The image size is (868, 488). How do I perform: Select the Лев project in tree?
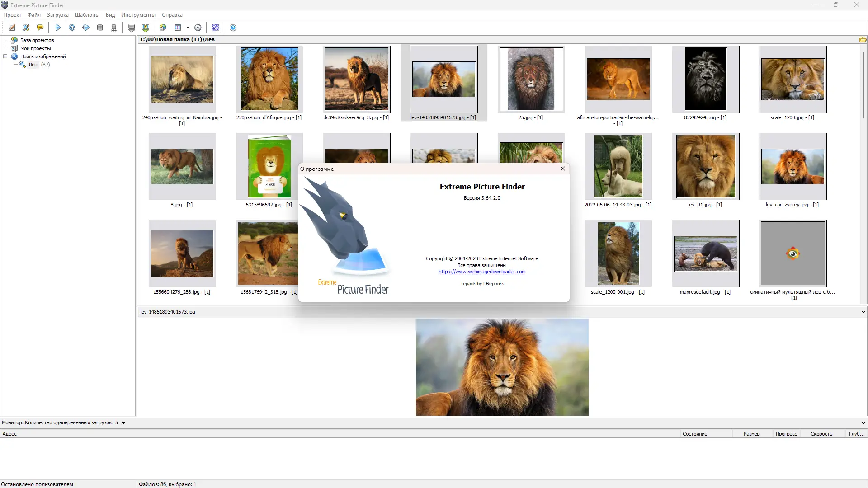(33, 65)
